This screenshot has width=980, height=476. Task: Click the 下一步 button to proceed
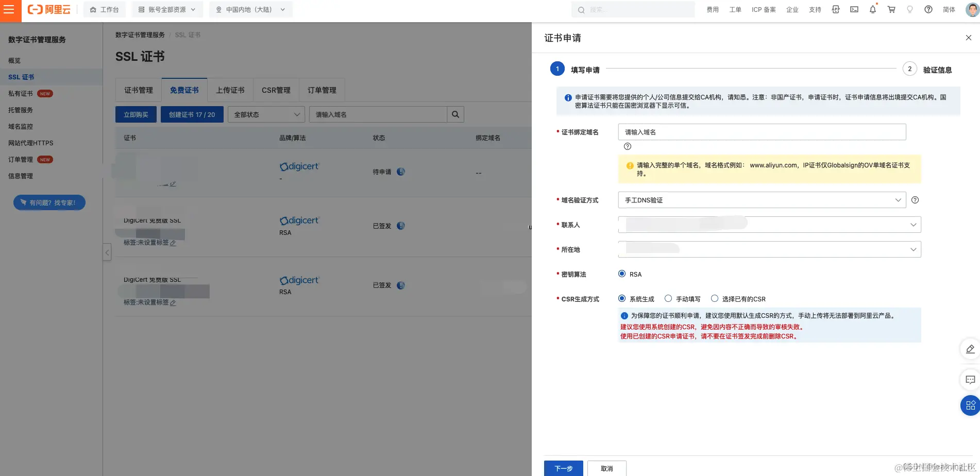pos(564,469)
